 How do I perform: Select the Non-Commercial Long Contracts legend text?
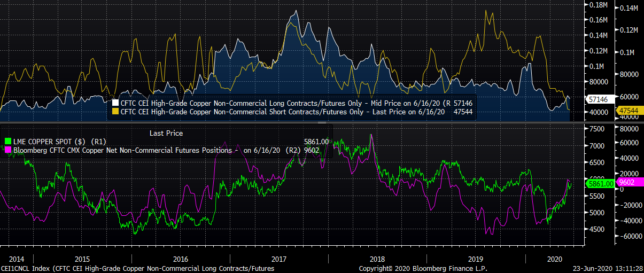(x=278, y=103)
